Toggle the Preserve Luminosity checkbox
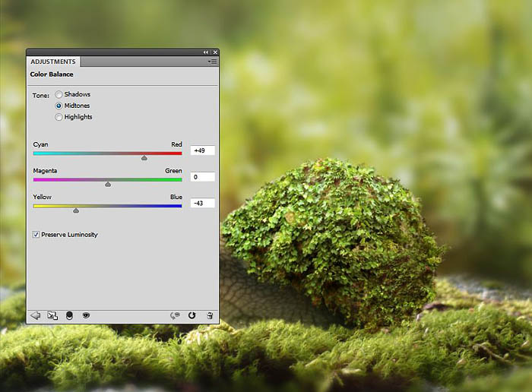This screenshot has height=392, width=532. pyautogui.click(x=36, y=235)
